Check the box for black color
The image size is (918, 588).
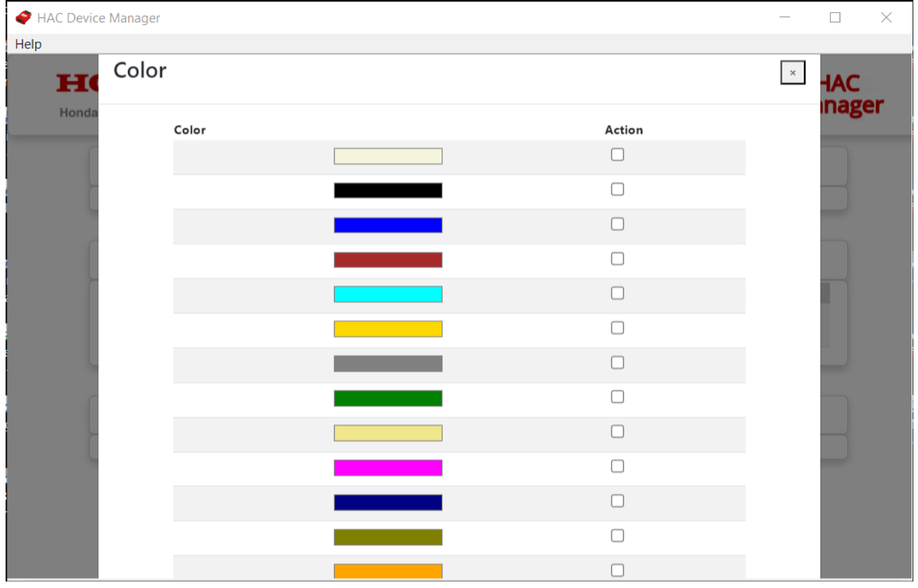click(x=617, y=189)
